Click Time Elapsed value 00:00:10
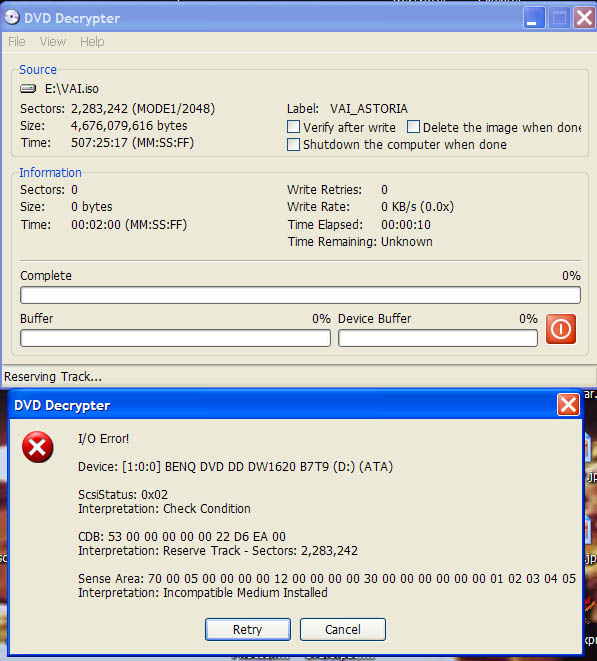 pos(406,224)
